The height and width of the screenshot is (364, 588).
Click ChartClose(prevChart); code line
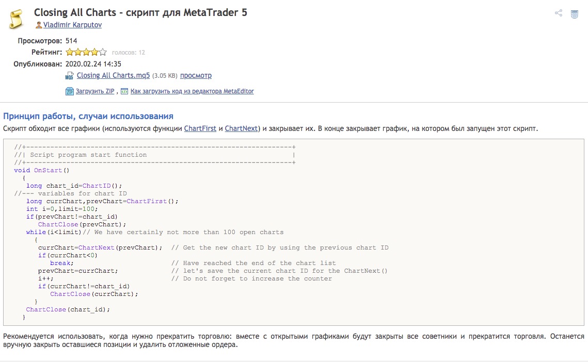tap(82, 224)
